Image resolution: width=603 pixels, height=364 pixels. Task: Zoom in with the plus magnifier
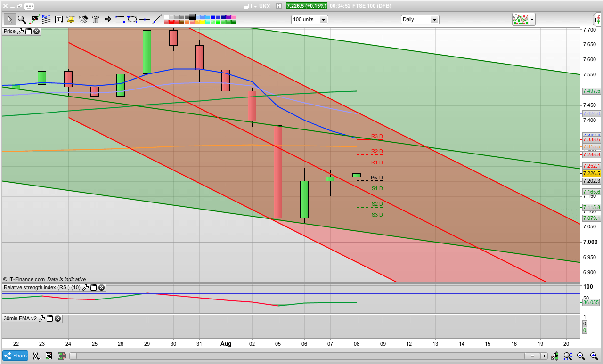594,356
